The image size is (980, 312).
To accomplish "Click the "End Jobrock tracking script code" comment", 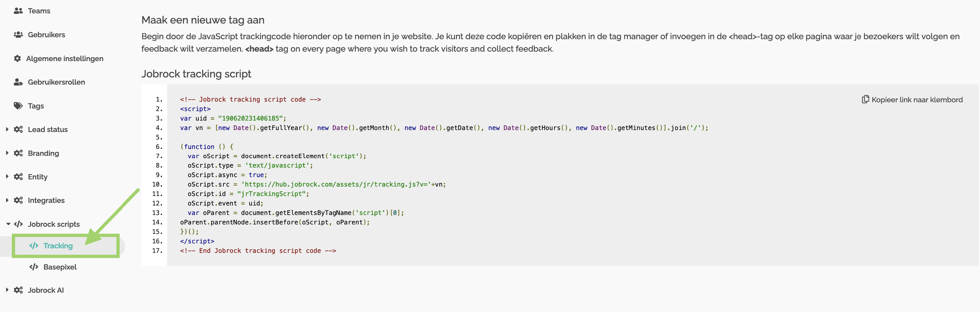I will coord(258,251).
